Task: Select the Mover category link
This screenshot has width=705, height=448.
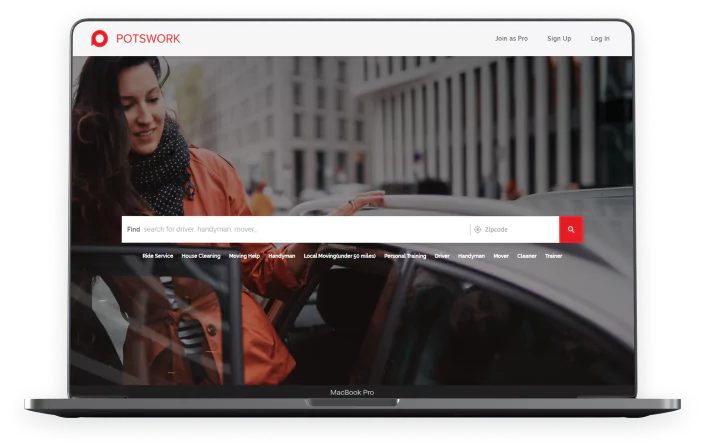Action: pos(501,256)
